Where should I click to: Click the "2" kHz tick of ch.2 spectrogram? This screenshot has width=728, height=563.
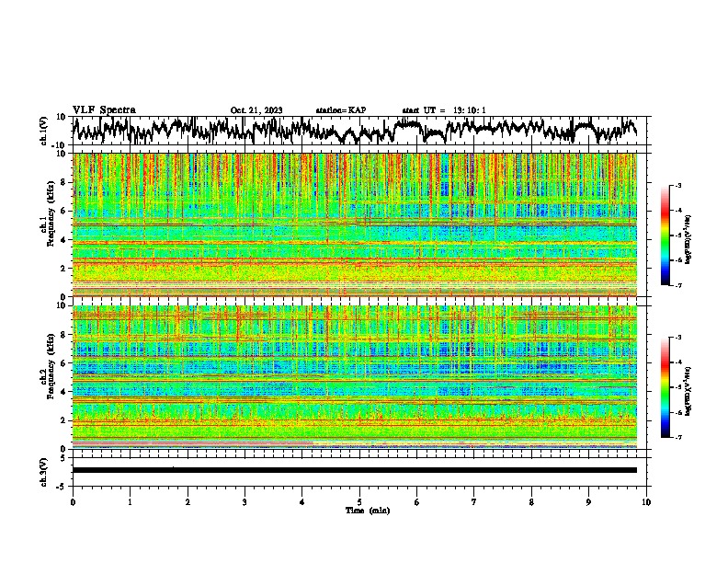click(x=64, y=420)
